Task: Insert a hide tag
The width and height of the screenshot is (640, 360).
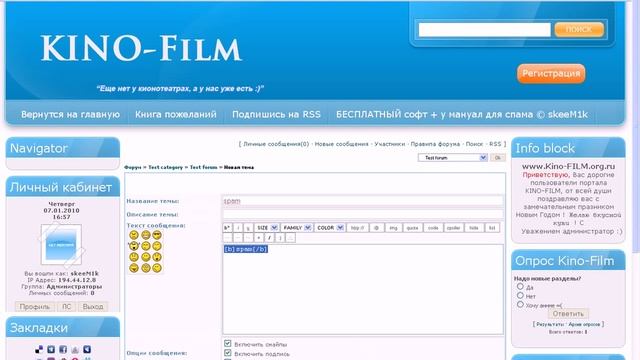Action: point(473,228)
